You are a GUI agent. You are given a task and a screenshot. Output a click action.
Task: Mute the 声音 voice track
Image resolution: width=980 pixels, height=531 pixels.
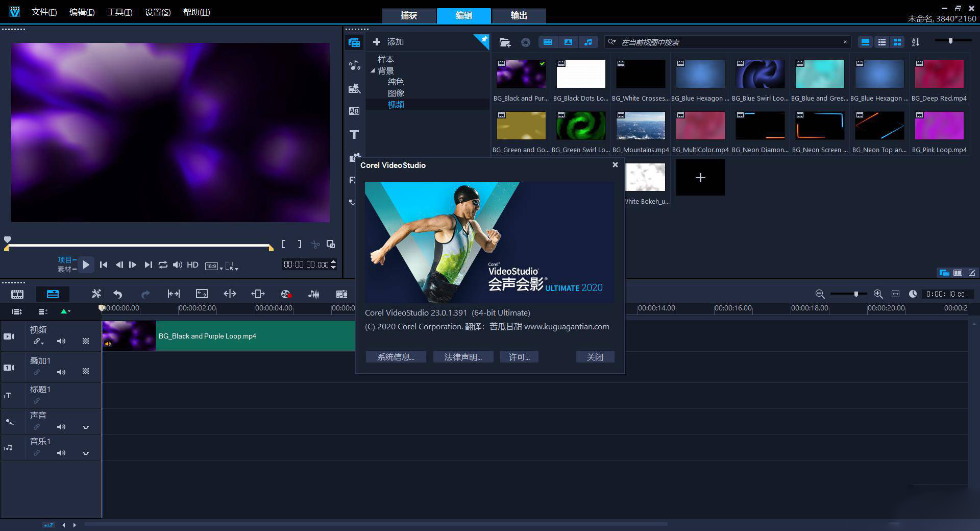coord(61,427)
